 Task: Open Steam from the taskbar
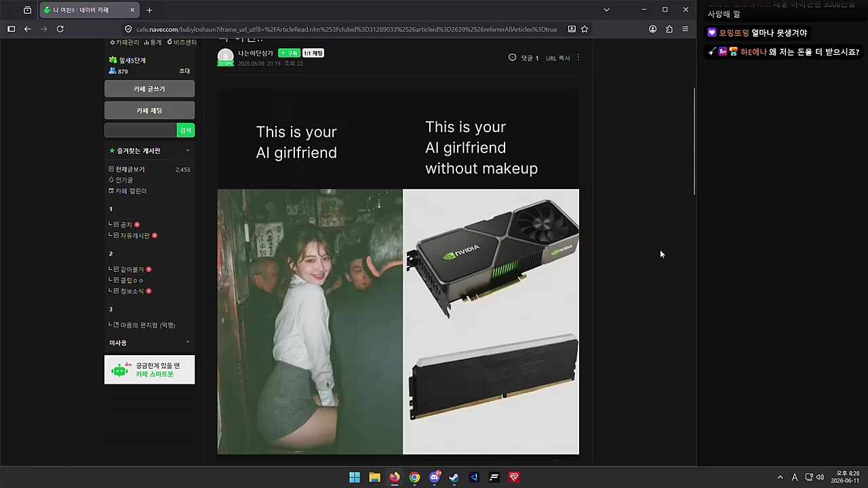(x=454, y=477)
